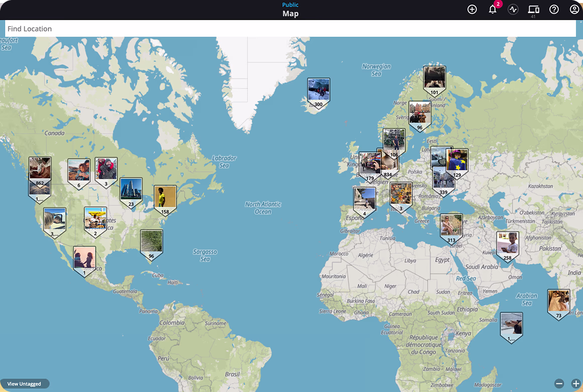583x392 pixels.
Task: Open the Florida photo cluster with 96
Action: [151, 242]
